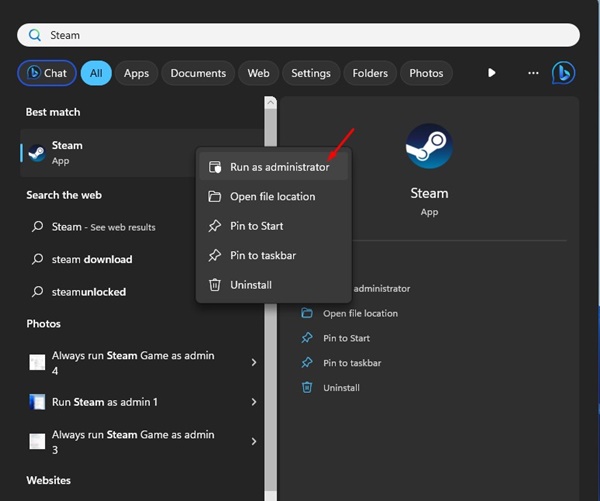
Task: Choose Run as administrator in context menu
Action: (x=274, y=167)
